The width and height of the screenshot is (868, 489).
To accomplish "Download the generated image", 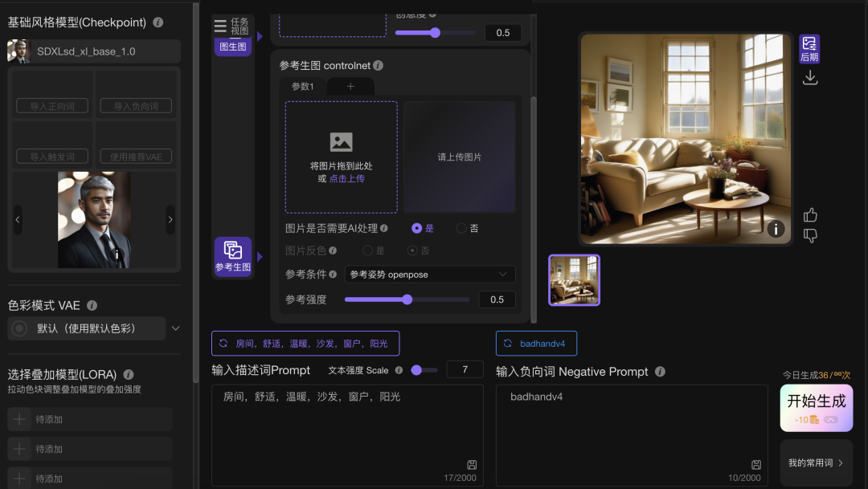I will [810, 78].
